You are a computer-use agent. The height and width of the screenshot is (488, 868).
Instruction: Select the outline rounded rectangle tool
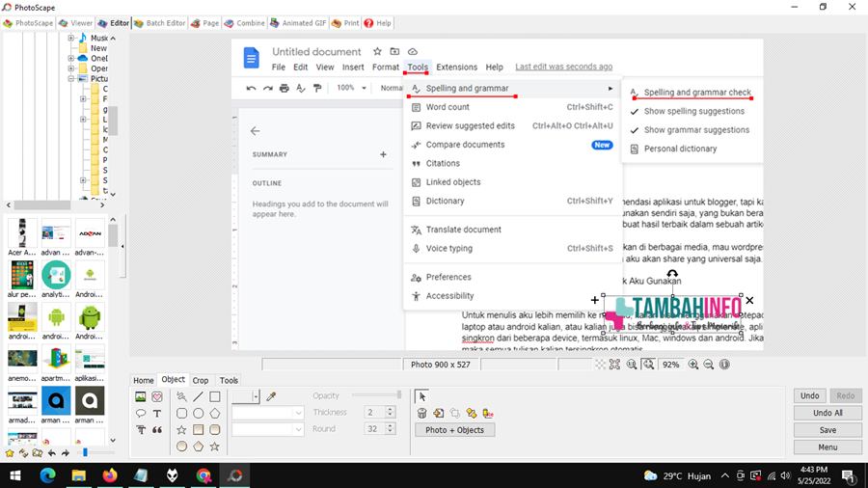pyautogui.click(x=181, y=414)
